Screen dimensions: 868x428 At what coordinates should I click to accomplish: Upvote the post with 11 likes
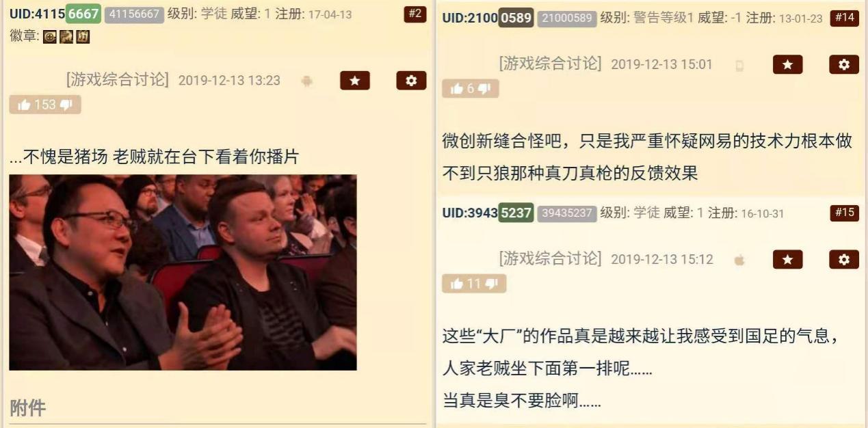[458, 284]
